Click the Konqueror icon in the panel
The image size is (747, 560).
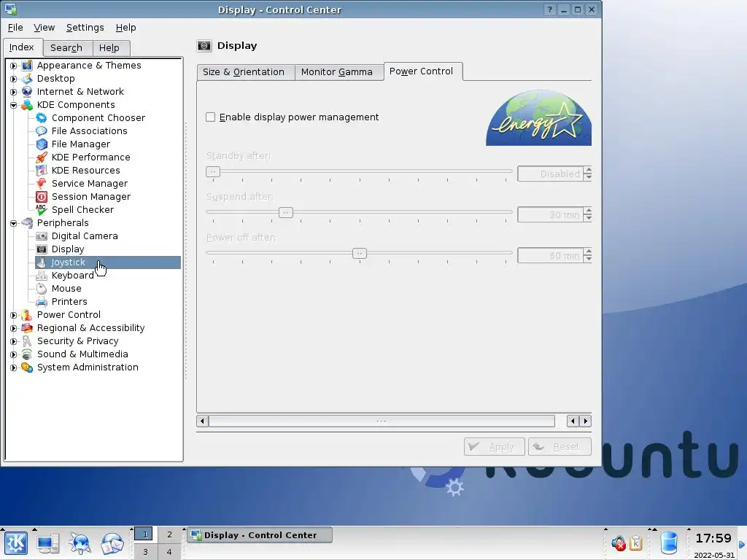(80, 543)
